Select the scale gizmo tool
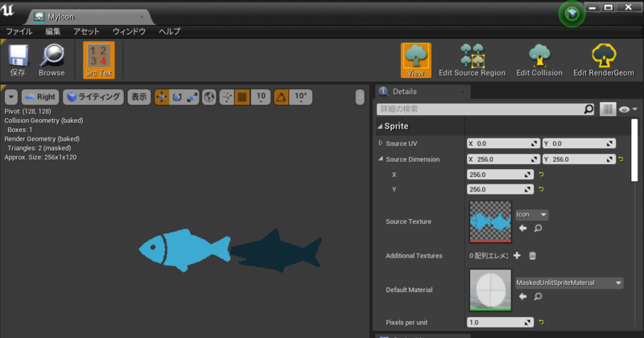 [192, 97]
